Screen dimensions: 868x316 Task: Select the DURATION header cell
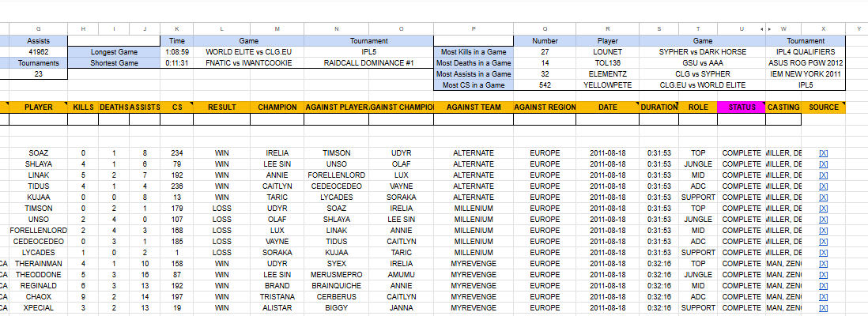click(x=659, y=107)
